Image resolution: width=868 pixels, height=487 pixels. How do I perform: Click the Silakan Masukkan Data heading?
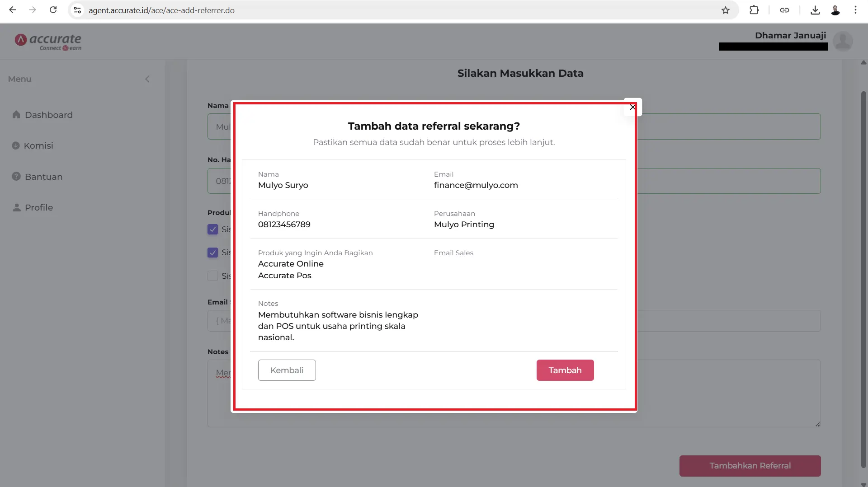[520, 73]
